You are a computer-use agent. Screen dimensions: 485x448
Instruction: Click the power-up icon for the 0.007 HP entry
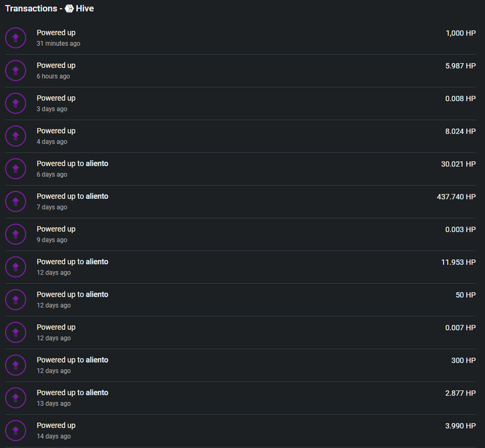15,333
